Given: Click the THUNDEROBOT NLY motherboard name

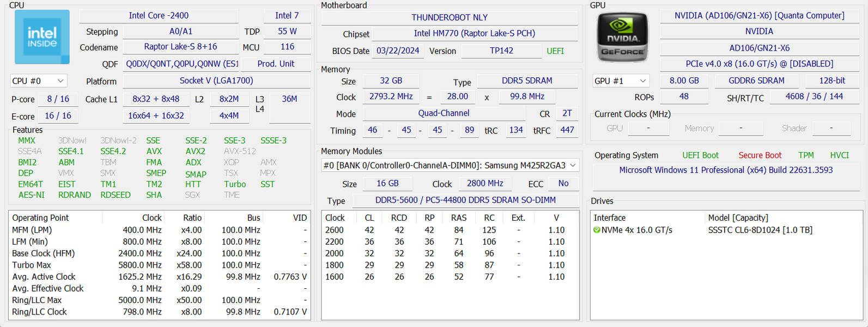Looking at the screenshot, I should tap(450, 17).
